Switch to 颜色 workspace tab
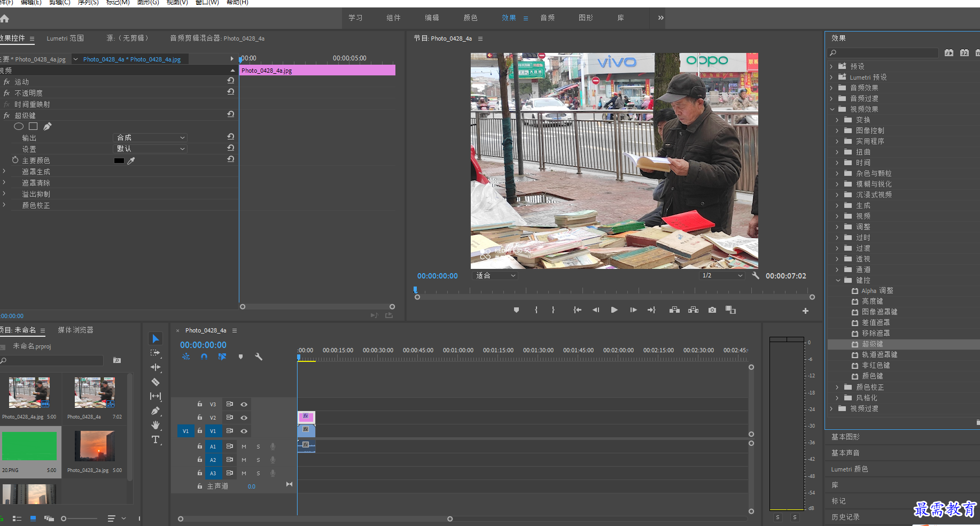 tap(470, 18)
